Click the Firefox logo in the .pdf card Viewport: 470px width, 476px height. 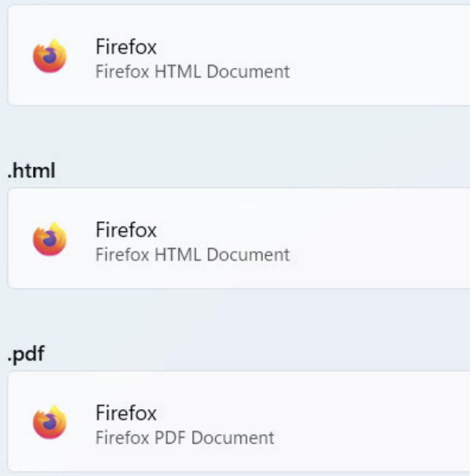(x=50, y=422)
